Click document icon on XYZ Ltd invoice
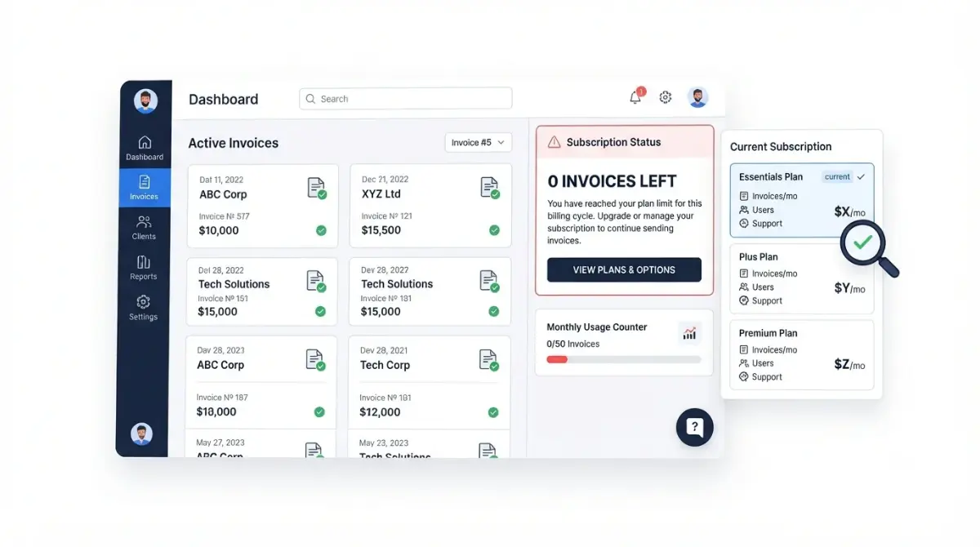Image resolution: width=980 pixels, height=547 pixels. point(489,188)
